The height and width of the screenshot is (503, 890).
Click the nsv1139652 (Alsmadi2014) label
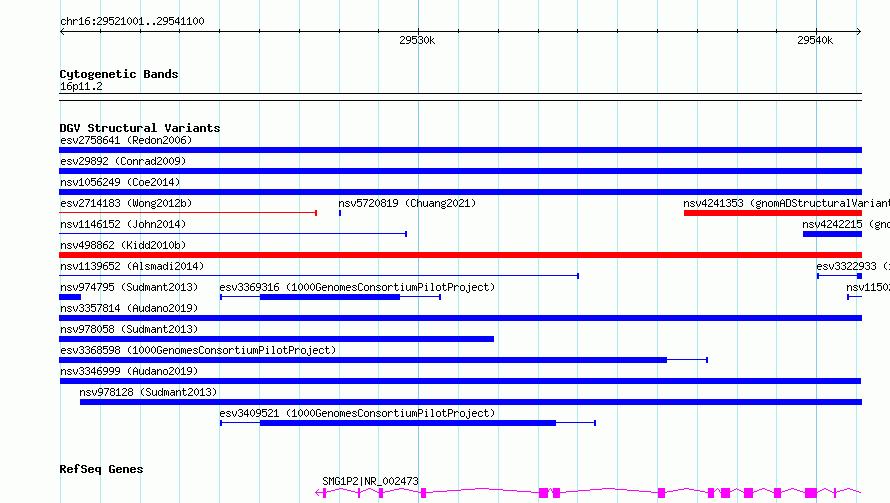[132, 266]
